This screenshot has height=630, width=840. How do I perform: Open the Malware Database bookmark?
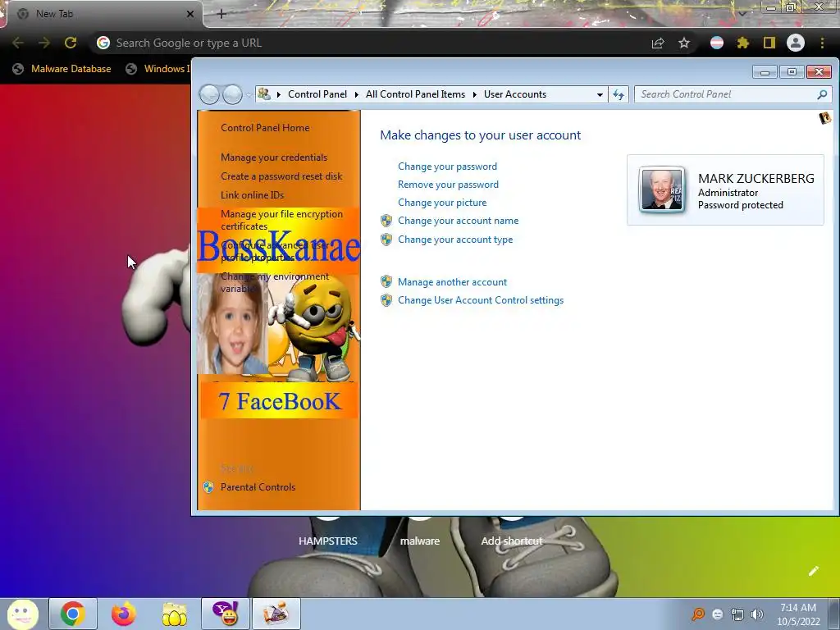click(62, 69)
